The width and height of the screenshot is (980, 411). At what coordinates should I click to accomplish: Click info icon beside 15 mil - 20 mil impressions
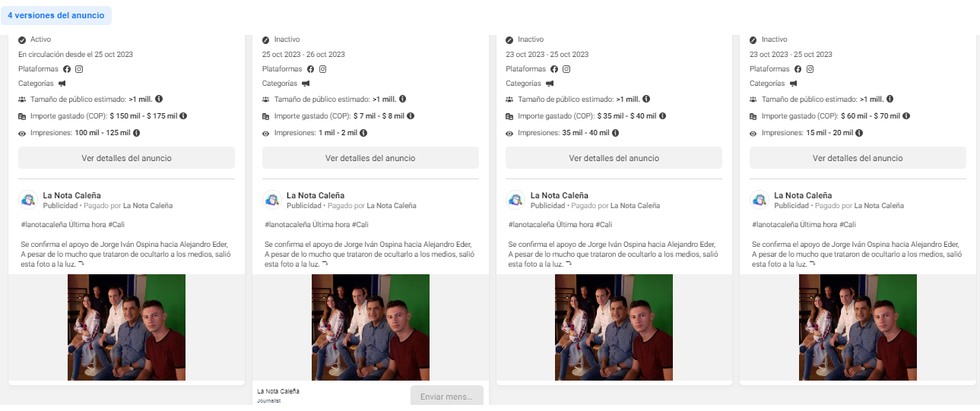[858, 132]
